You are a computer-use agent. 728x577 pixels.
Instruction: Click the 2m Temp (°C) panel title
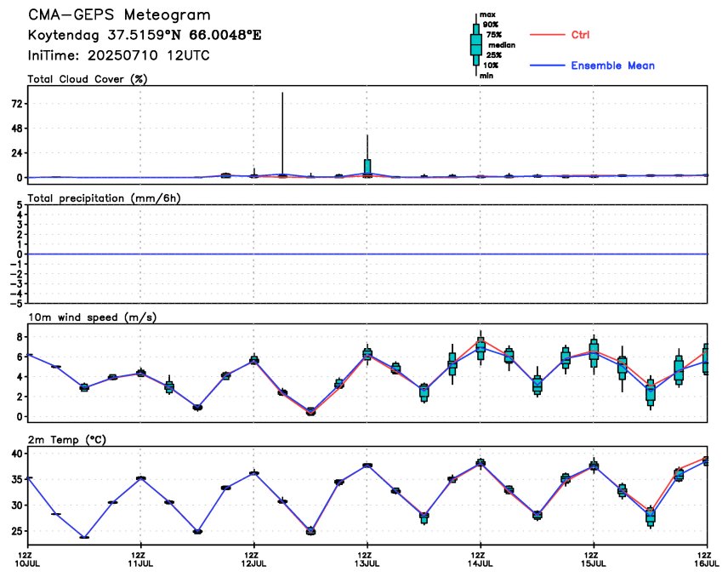point(67,440)
